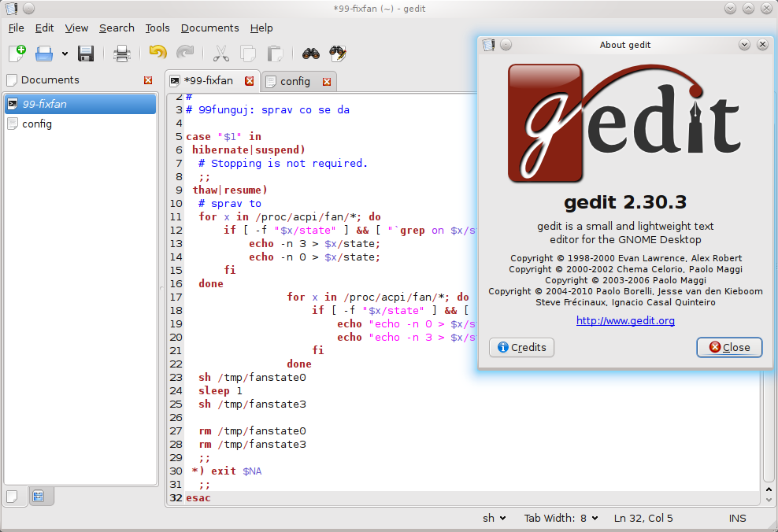Visit the http://www.gedit.org link
This screenshot has height=532, width=778.
click(625, 321)
